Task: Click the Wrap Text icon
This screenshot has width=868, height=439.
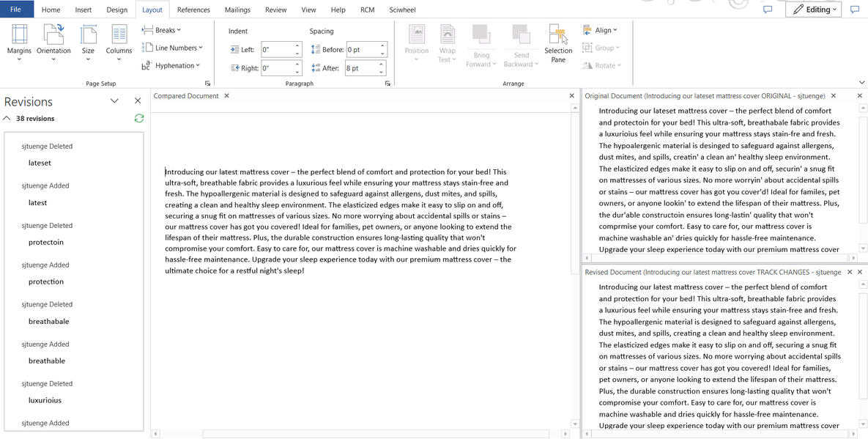Action: point(446,42)
